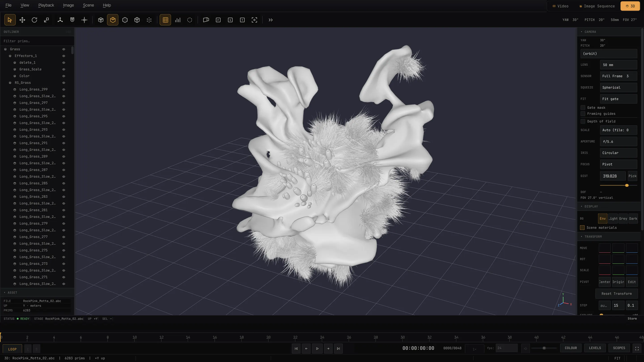Image resolution: width=644 pixels, height=362 pixels.
Task: Frame the selection in viewport
Action: coord(254,20)
